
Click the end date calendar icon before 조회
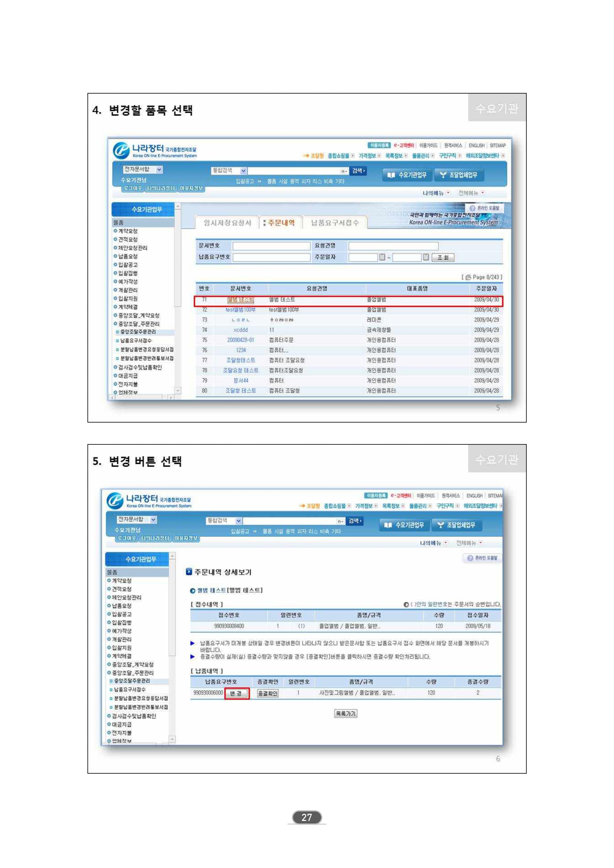tap(426, 257)
